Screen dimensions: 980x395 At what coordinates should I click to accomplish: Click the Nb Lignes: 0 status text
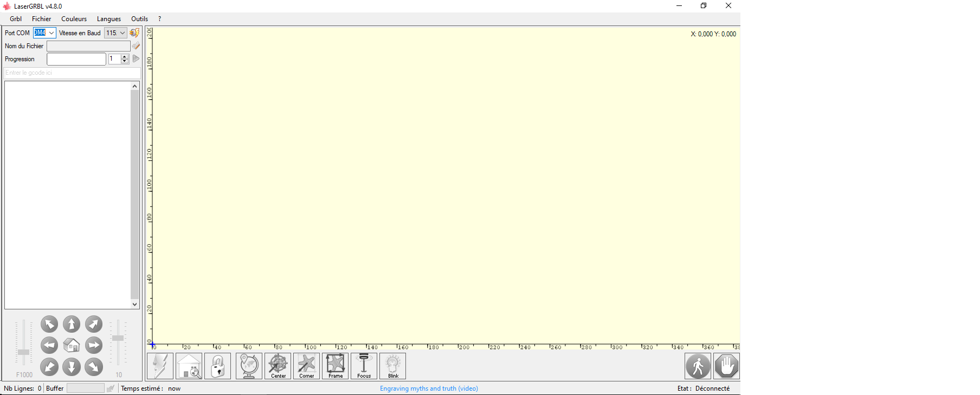pyautogui.click(x=23, y=388)
